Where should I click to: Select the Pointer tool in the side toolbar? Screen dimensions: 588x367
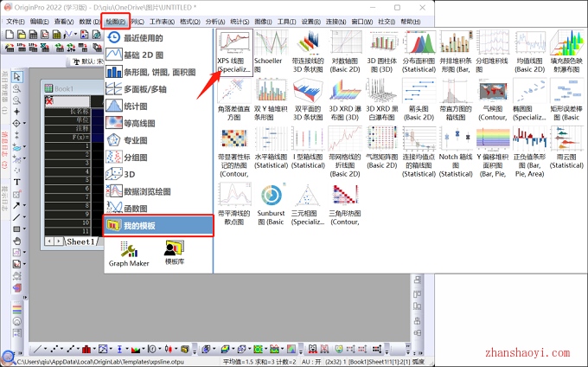click(x=17, y=76)
